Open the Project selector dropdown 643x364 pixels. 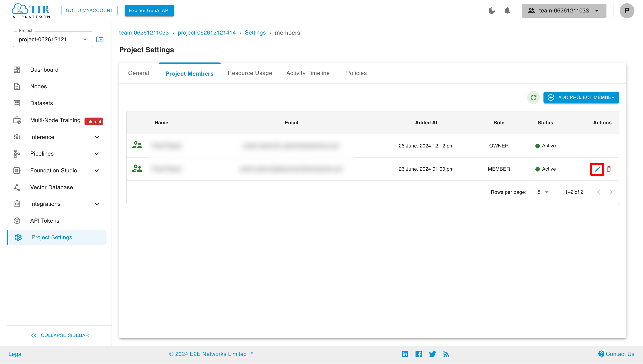(53, 40)
